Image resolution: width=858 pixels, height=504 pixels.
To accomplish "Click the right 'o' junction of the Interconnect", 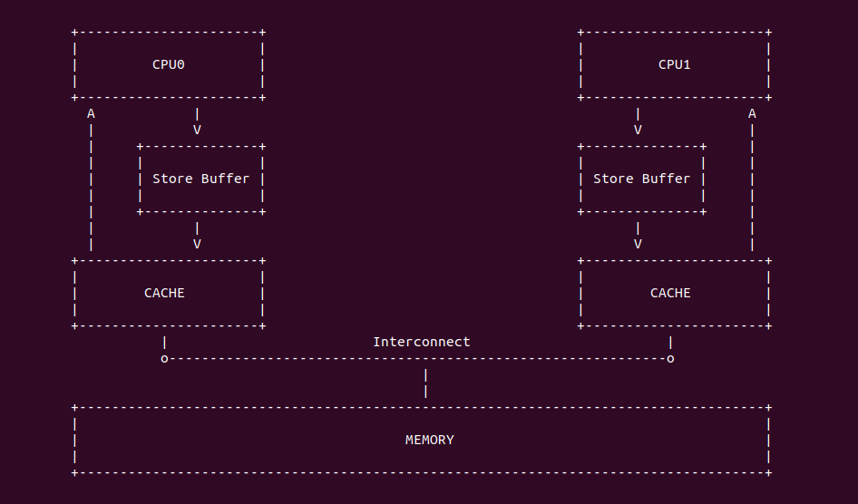I will [x=670, y=359].
